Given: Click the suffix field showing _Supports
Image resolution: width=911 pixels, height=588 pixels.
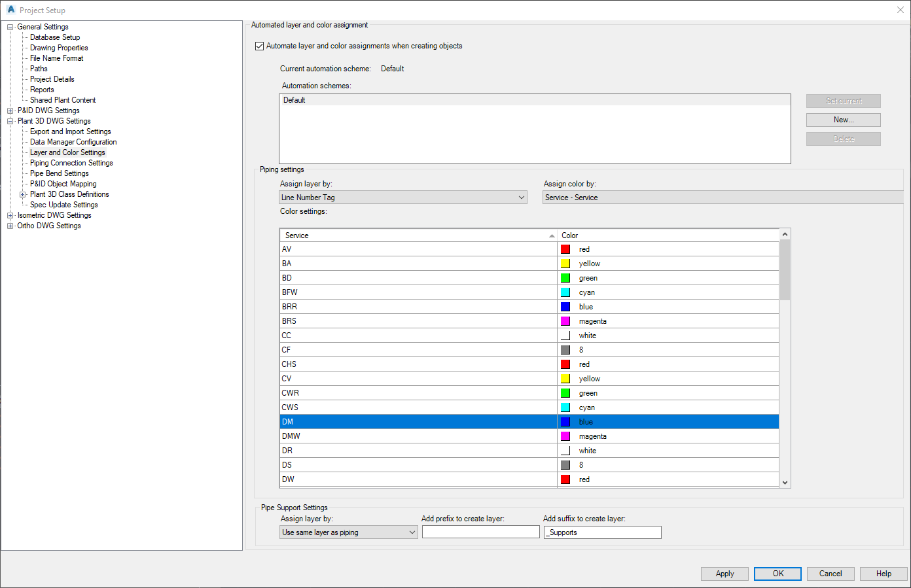Looking at the screenshot, I should coord(602,532).
